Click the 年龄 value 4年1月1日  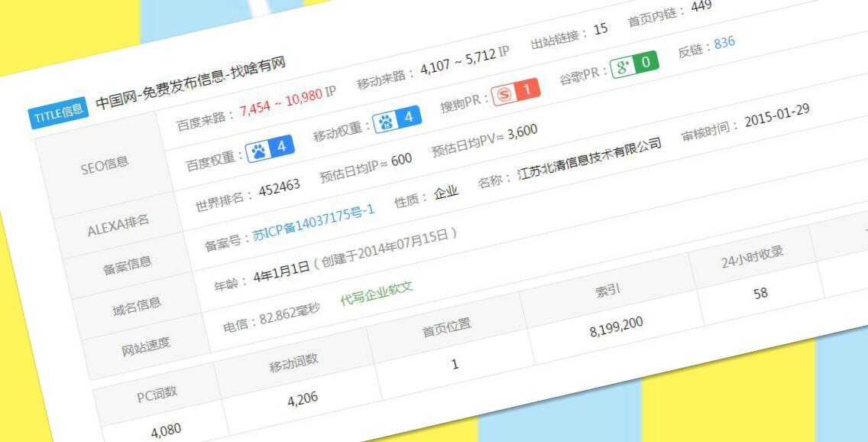(281, 274)
